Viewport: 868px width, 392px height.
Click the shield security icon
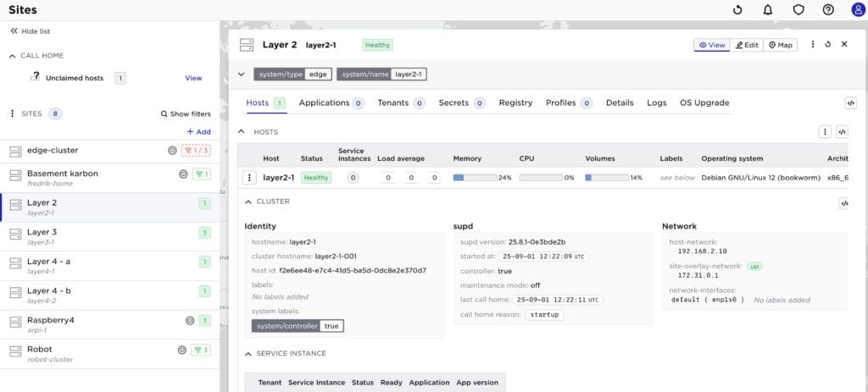(x=798, y=10)
